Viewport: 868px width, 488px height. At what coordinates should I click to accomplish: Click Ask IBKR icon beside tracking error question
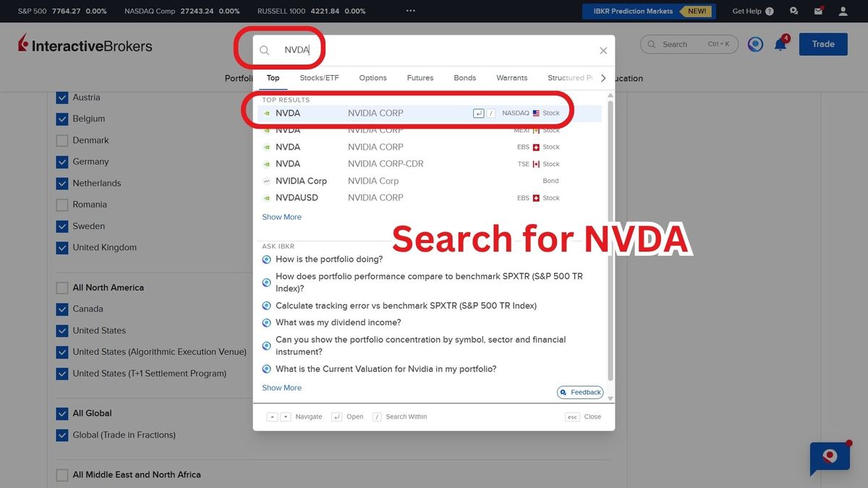tap(266, 306)
